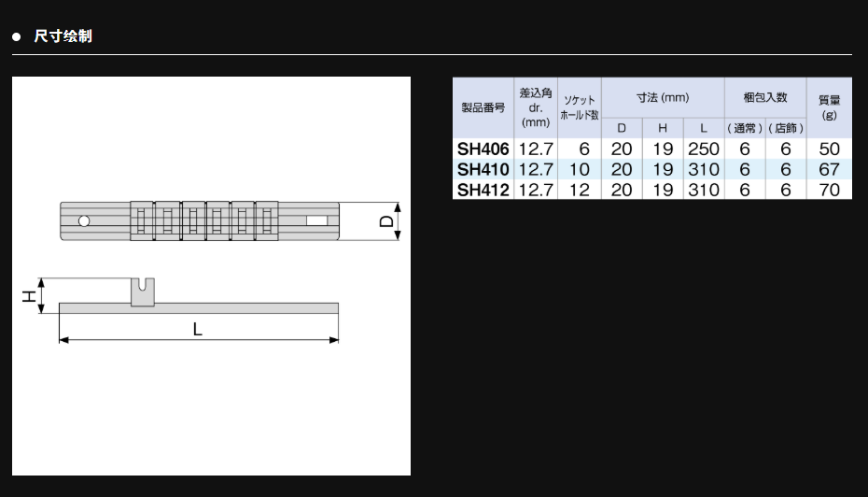Viewport: 868px width, 497px height.
Task: Click the ソケットホールド数 column header
Action: pyautogui.click(x=580, y=107)
